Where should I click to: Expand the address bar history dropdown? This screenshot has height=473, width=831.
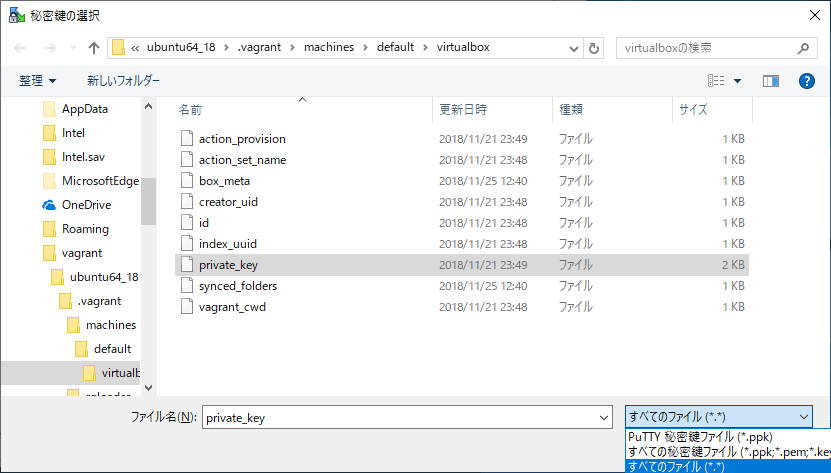(573, 49)
